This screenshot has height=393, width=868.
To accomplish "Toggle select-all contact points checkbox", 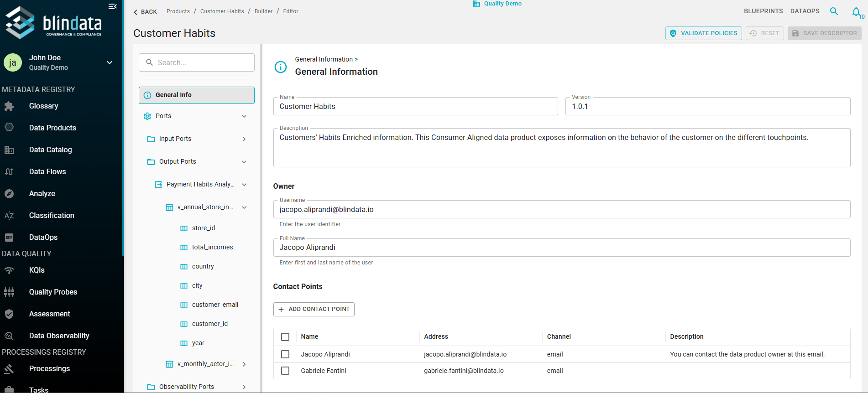I will click(x=285, y=337).
